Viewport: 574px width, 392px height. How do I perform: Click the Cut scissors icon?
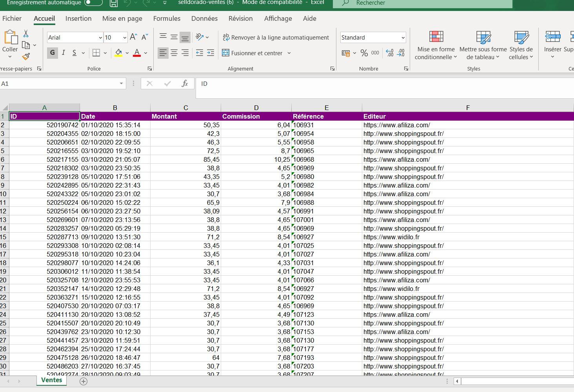pyautogui.click(x=26, y=34)
